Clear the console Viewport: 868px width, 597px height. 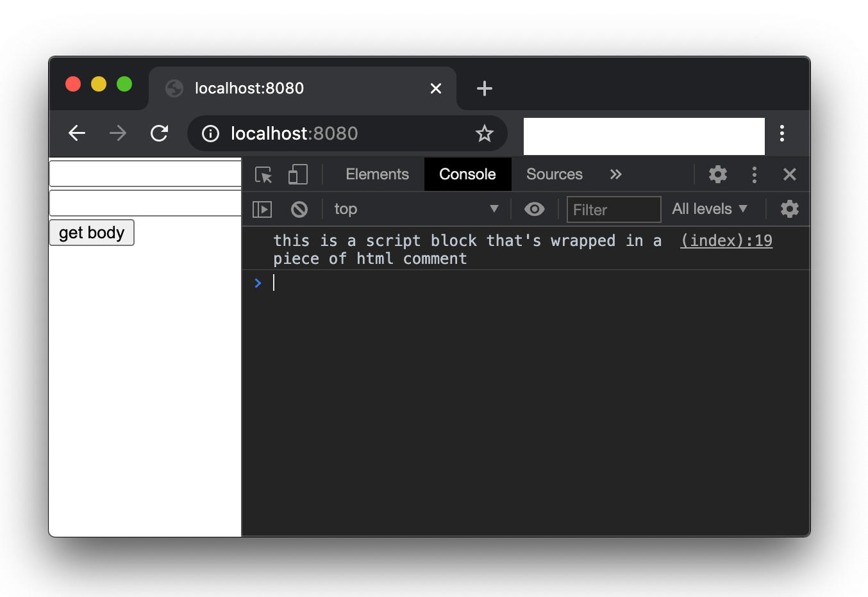[299, 209]
